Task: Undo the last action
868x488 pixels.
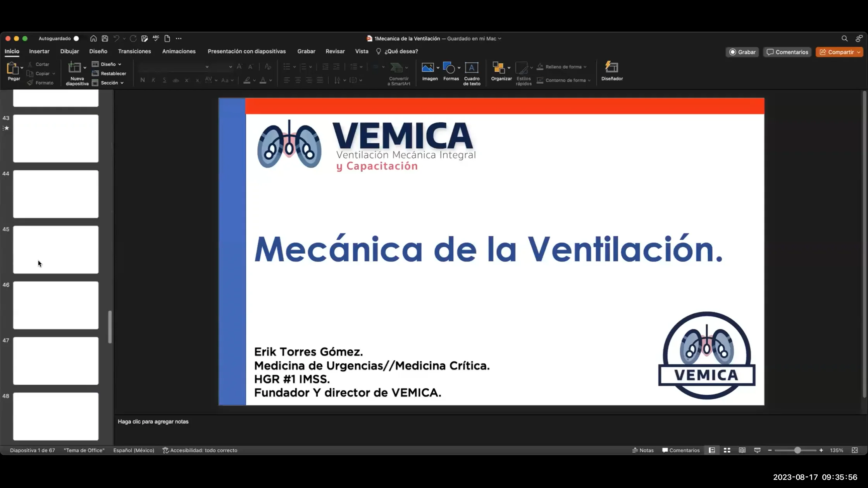Action: (116, 38)
